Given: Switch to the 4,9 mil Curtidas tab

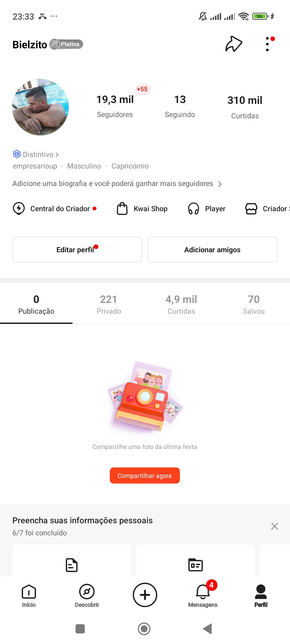Looking at the screenshot, I should 181,304.
